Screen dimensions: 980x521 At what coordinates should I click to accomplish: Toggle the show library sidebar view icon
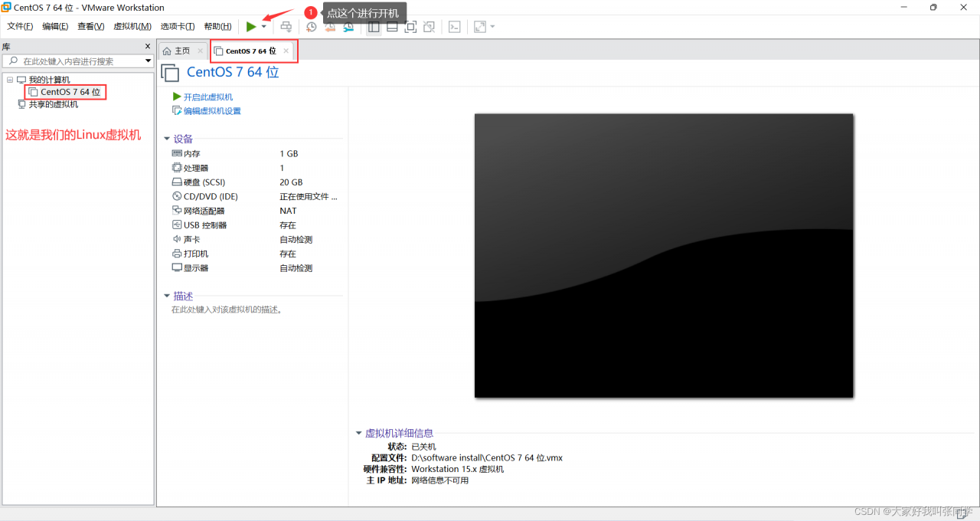coord(374,27)
